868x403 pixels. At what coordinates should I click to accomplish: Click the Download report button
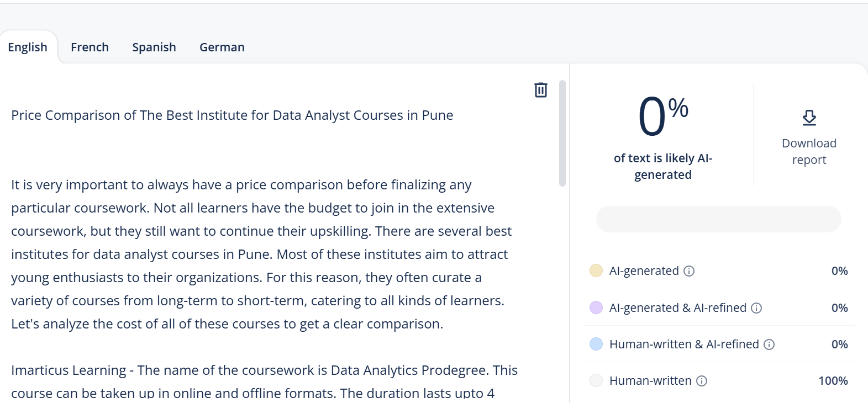click(x=809, y=135)
